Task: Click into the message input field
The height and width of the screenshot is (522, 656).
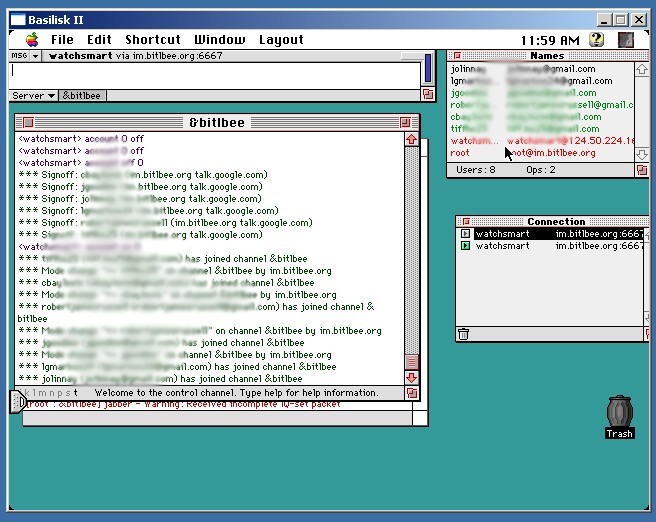Action: (x=215, y=75)
